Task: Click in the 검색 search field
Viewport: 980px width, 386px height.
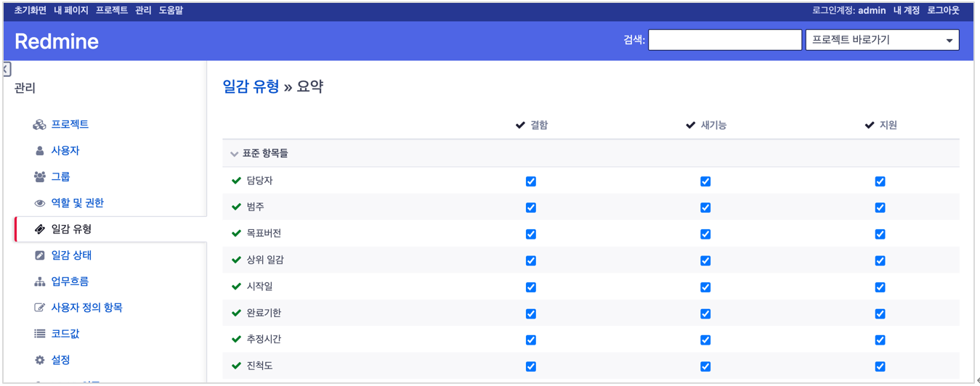Action: tap(725, 40)
